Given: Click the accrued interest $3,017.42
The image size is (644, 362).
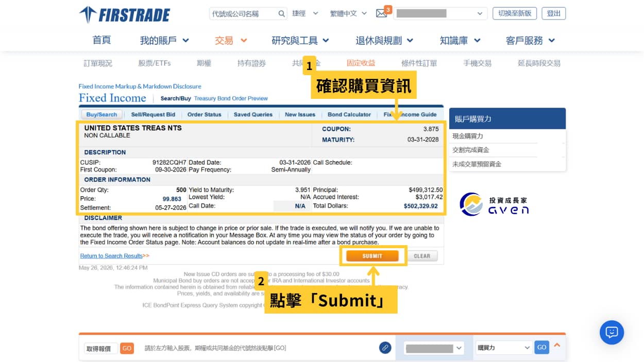Looking at the screenshot, I should coord(429,197).
